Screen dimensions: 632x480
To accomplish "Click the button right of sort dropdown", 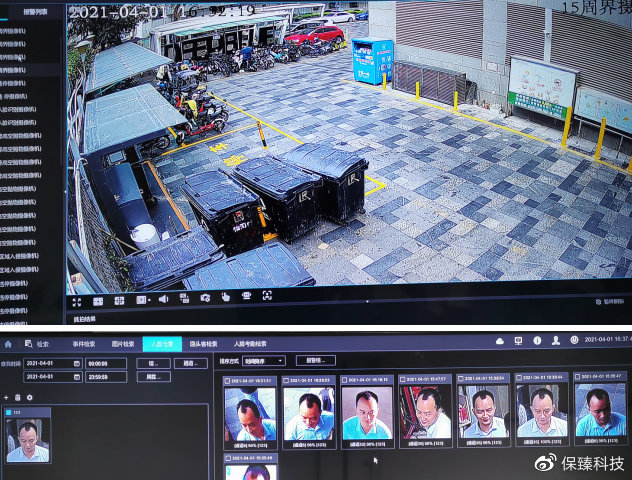I will point(316,360).
